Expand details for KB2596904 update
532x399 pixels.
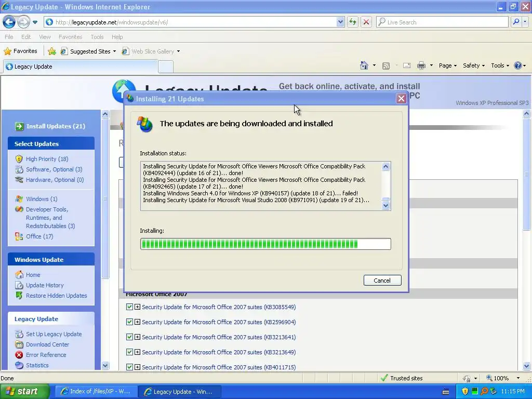click(x=137, y=322)
